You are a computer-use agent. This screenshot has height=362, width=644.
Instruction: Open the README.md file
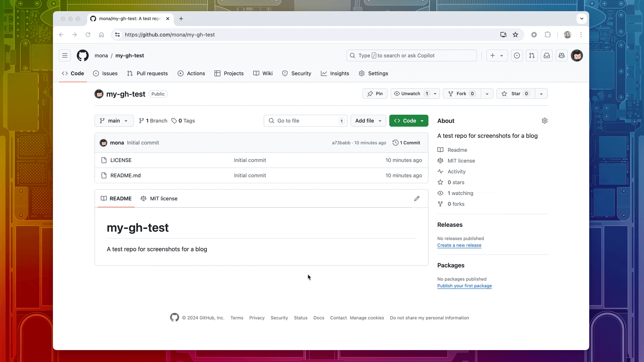pos(126,175)
